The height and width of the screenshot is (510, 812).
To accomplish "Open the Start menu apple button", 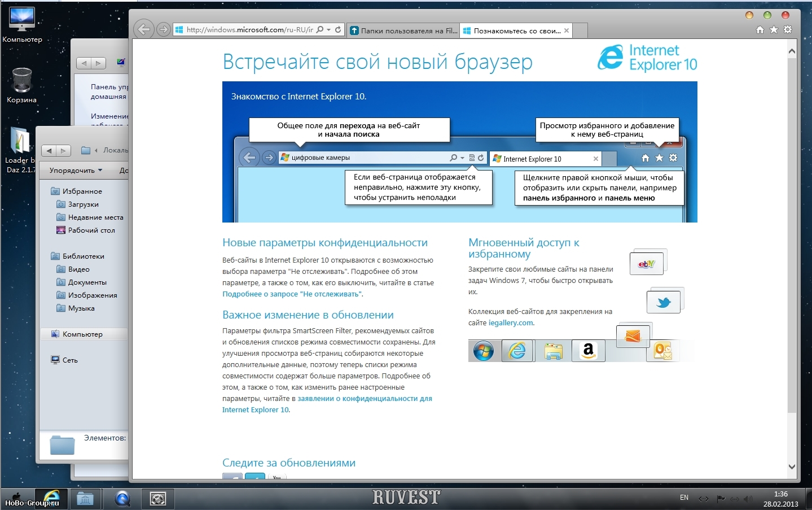I will coord(17,498).
